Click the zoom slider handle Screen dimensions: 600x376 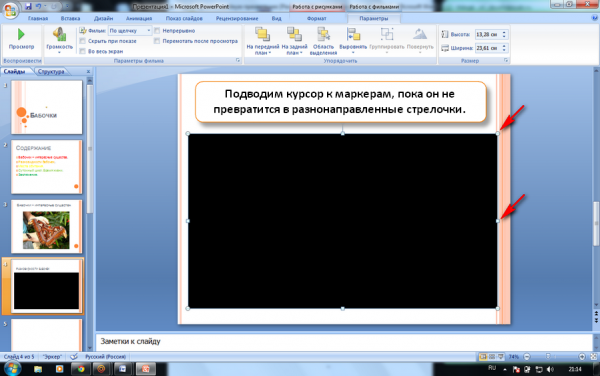548,357
